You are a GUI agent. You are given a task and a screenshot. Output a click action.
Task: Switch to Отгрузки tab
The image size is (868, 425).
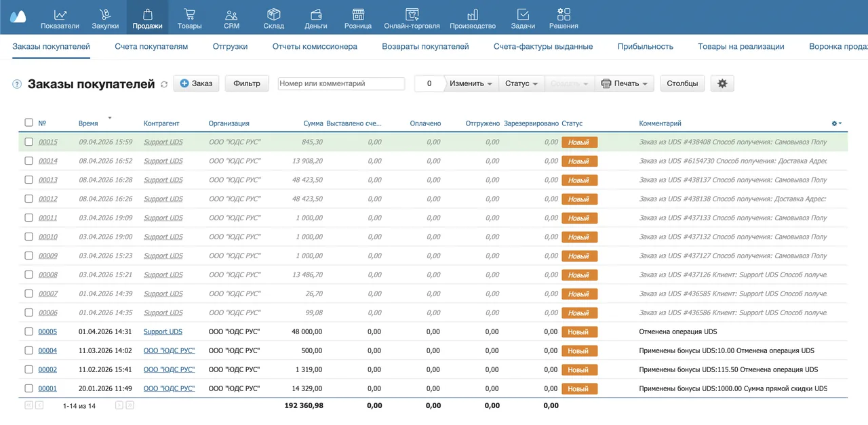(230, 47)
